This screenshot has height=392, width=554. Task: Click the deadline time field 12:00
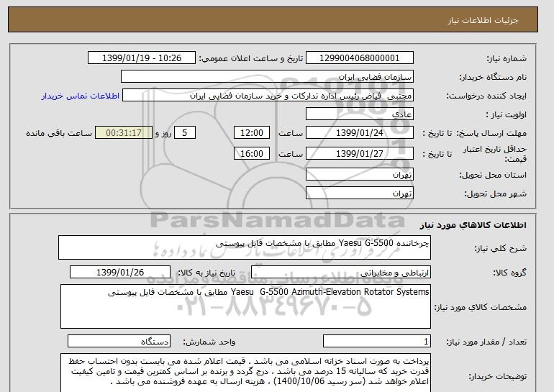coord(252,133)
